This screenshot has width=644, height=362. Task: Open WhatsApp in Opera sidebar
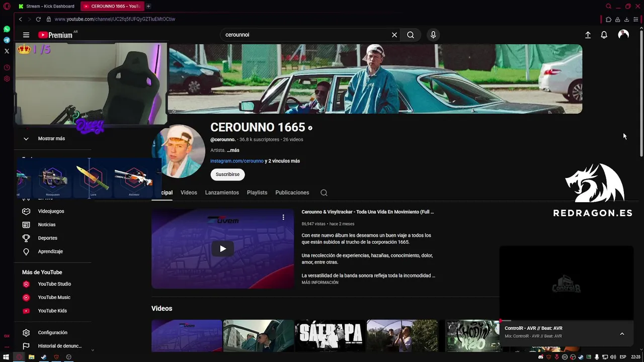point(7,29)
